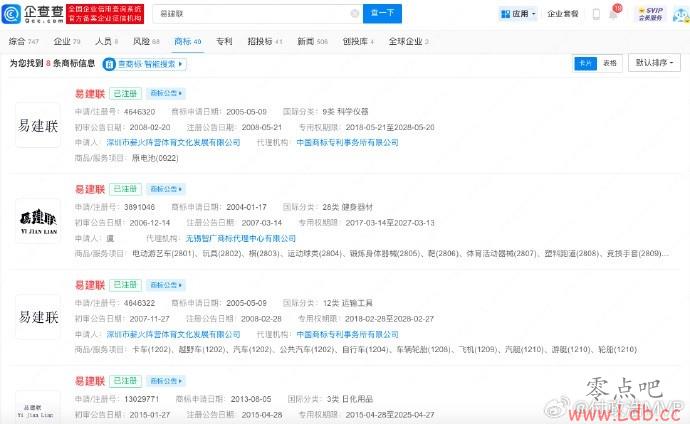This screenshot has width=690, height=424.
Task: Click the 查一下 search button
Action: [x=382, y=14]
